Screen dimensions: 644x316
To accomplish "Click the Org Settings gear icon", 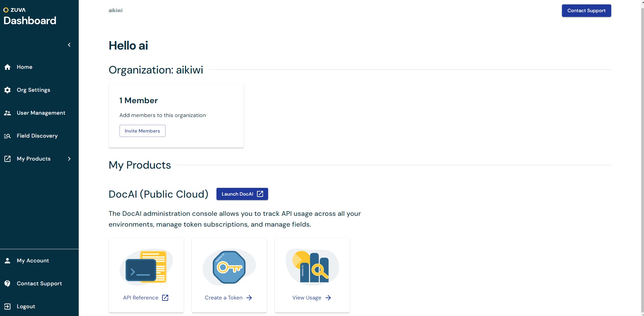I will click(x=7, y=90).
